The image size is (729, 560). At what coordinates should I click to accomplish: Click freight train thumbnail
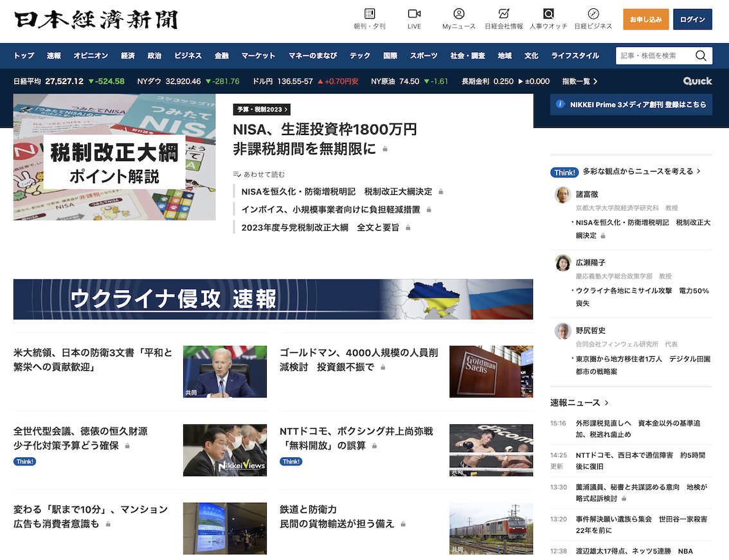(491, 528)
